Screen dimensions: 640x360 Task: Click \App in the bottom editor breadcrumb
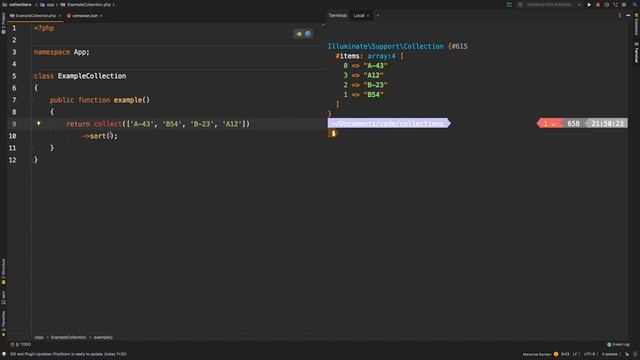[x=39, y=337]
